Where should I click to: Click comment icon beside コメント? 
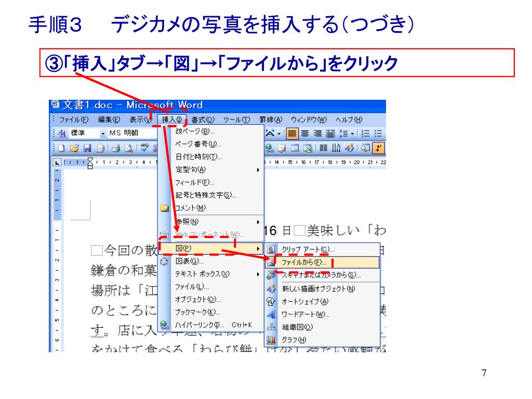point(164,208)
